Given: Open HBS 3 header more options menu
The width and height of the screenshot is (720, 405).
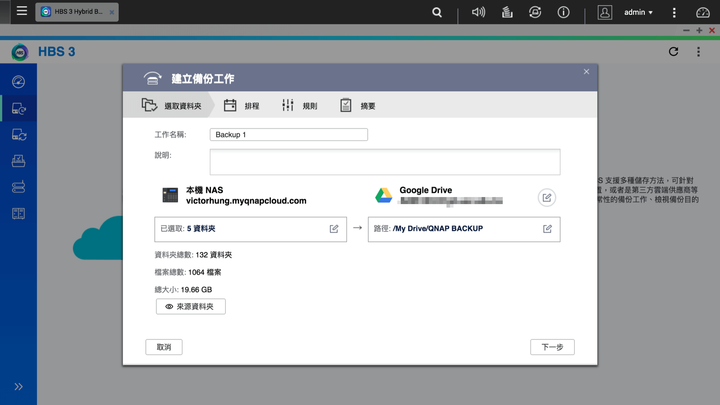Looking at the screenshot, I should pyautogui.click(x=698, y=51).
